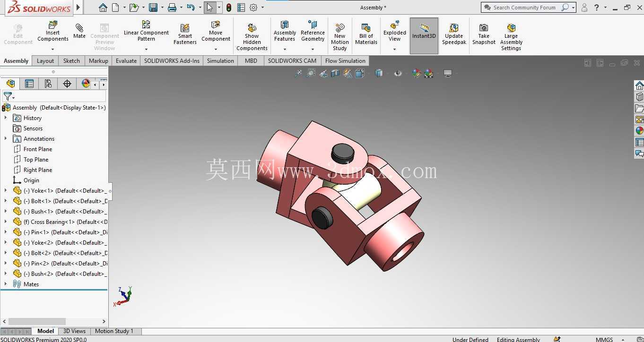The image size is (644, 342).
Task: Open the Flow Simulation tab
Action: [345, 60]
